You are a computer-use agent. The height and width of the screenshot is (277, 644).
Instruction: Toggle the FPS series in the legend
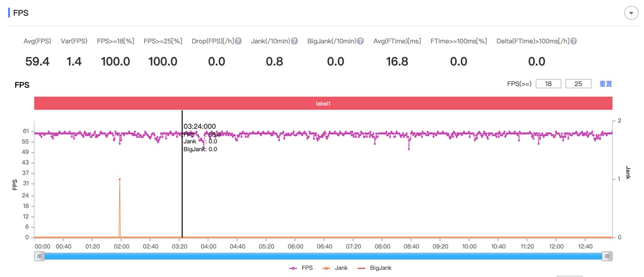[300, 268]
